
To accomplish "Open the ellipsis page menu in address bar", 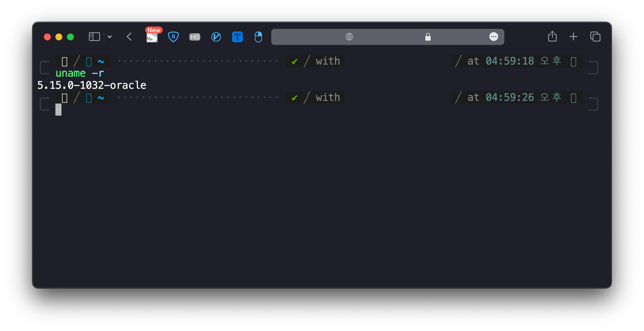I will 494,37.
